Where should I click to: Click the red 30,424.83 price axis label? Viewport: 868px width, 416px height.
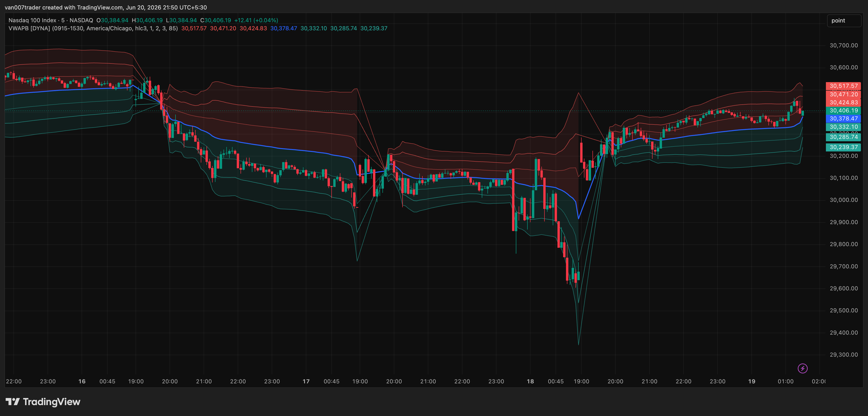pyautogui.click(x=843, y=102)
